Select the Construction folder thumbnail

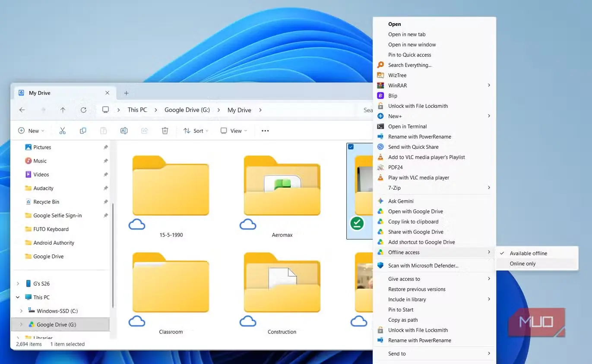click(x=282, y=282)
